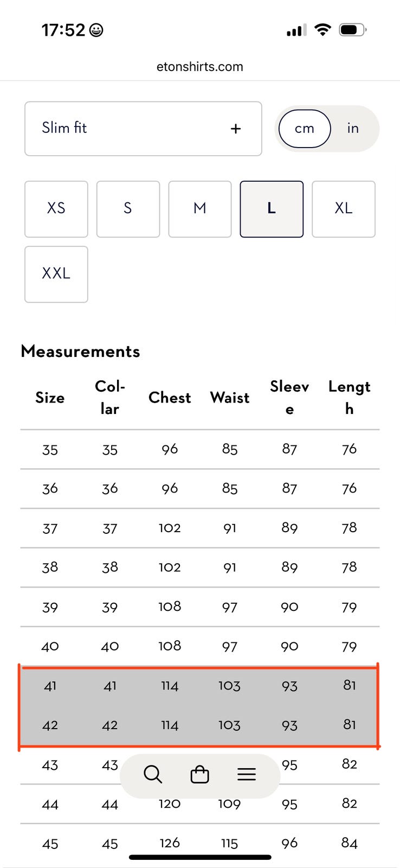This screenshot has height=868, width=400.
Task: Select size XL
Action: click(x=344, y=209)
